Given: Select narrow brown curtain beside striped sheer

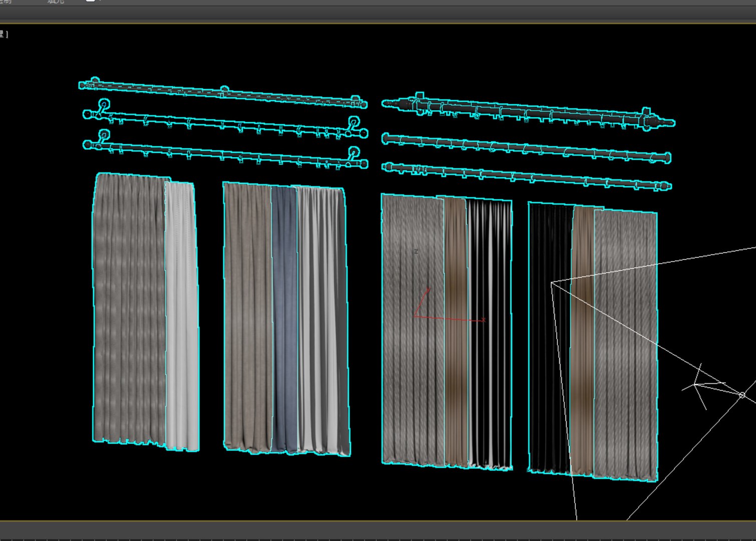Looking at the screenshot, I should click(455, 332).
